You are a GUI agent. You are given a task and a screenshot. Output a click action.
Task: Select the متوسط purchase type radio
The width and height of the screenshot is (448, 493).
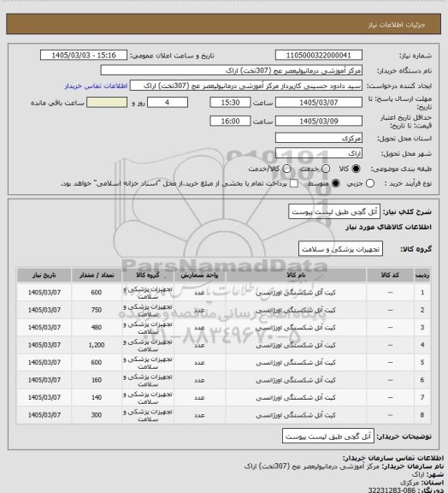pyautogui.click(x=336, y=184)
